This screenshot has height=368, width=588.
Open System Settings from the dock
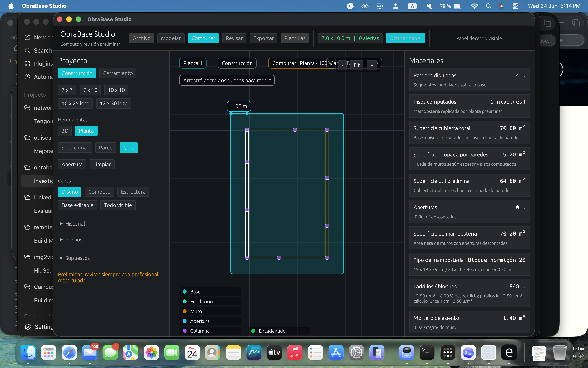(x=356, y=352)
